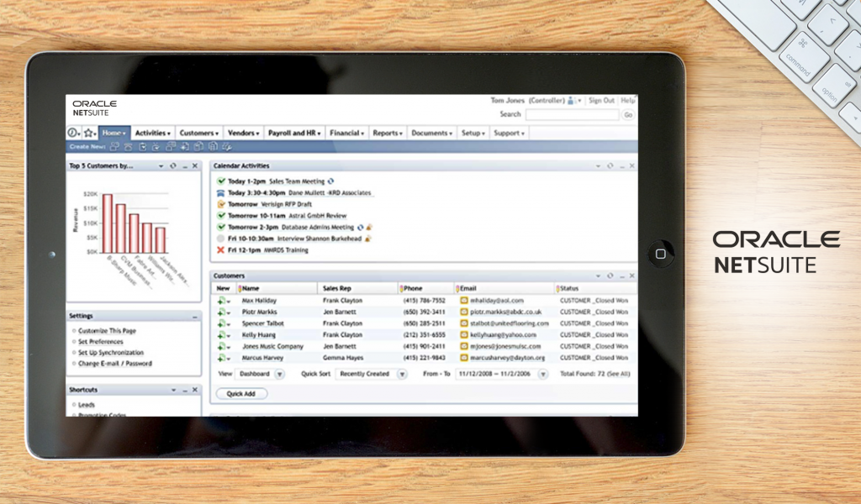This screenshot has width=861, height=504.
Task: Click first Create New icon on shortcut bar
Action: point(114,145)
